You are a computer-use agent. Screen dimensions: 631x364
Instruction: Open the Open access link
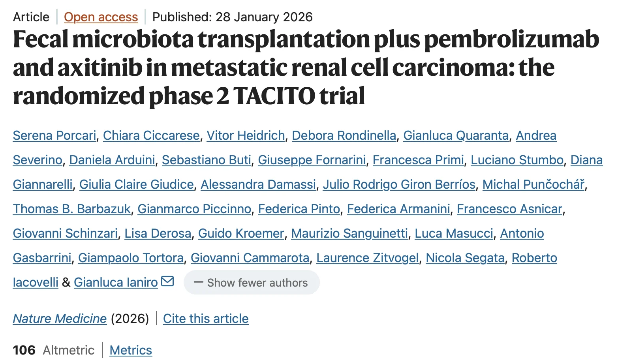pos(101,17)
